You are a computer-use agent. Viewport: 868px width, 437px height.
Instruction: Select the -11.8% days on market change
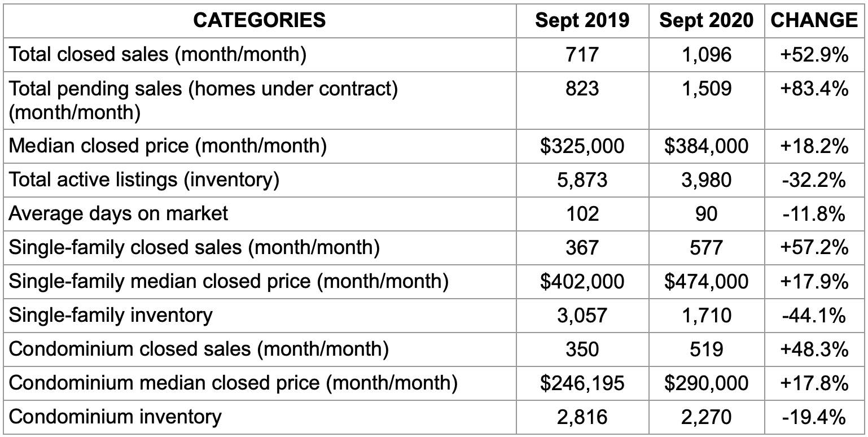click(x=814, y=214)
